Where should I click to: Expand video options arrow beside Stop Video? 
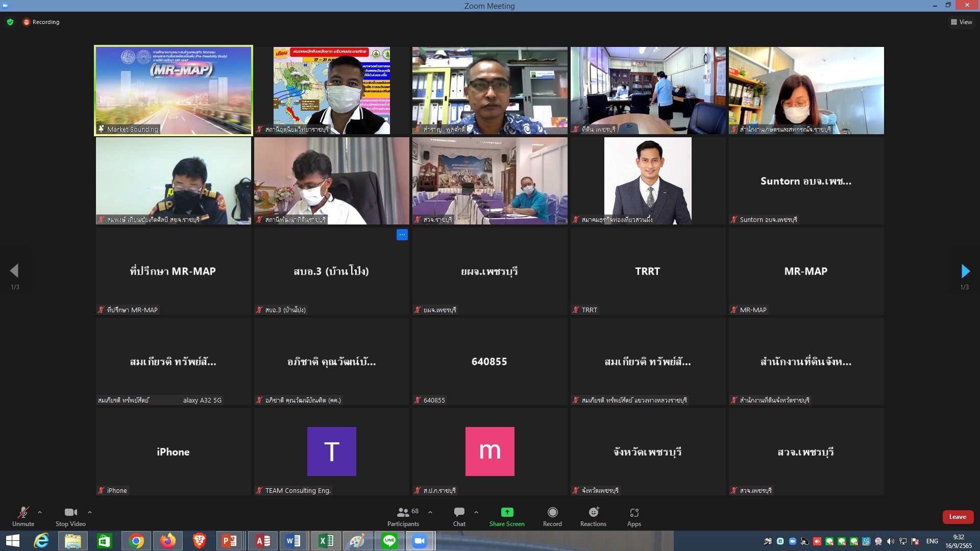[x=90, y=512]
